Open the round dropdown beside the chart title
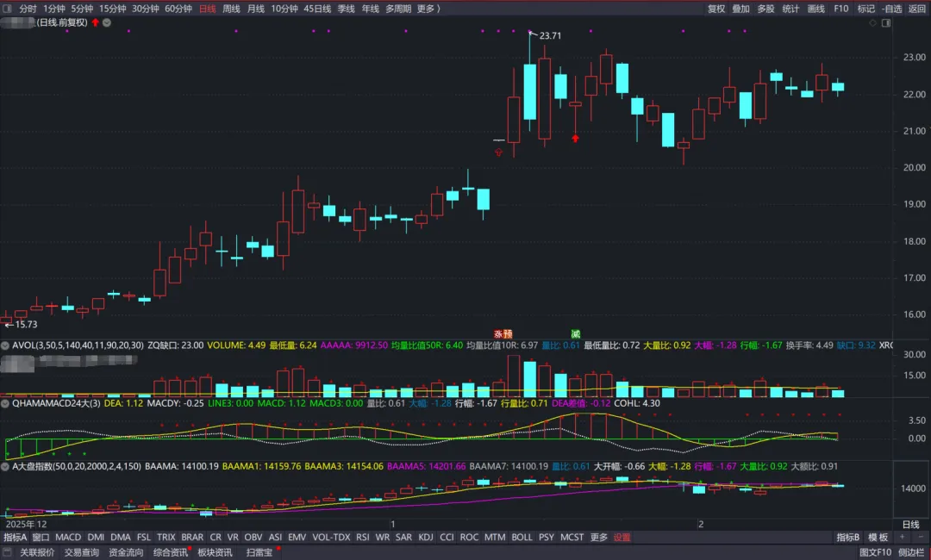 coord(107,22)
